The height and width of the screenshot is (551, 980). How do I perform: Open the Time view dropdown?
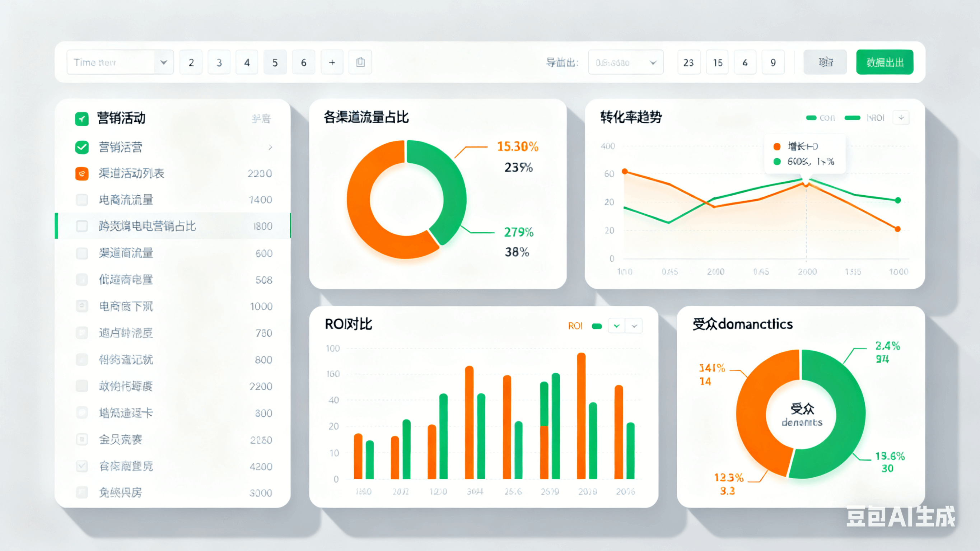164,62
